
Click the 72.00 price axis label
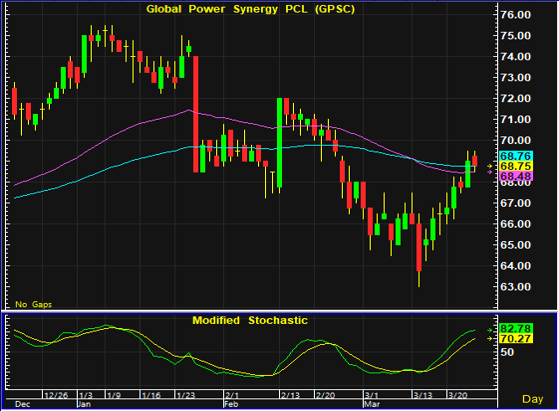pyautogui.click(x=516, y=99)
